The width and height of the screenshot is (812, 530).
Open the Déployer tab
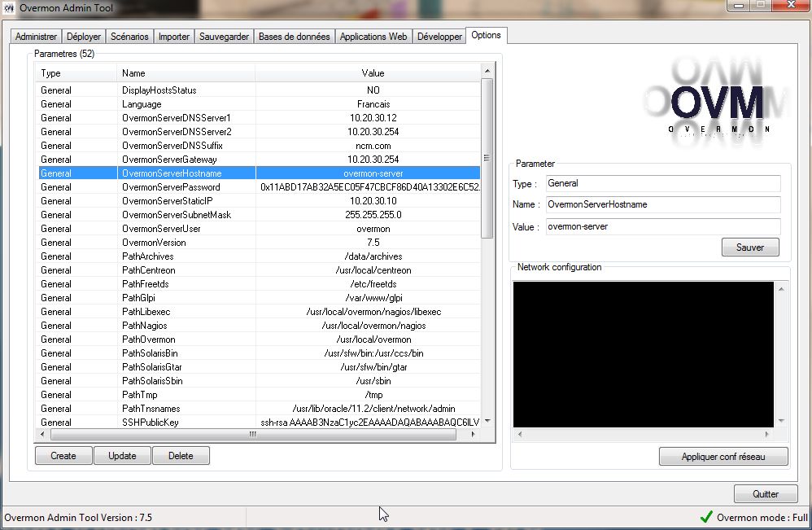(x=84, y=37)
